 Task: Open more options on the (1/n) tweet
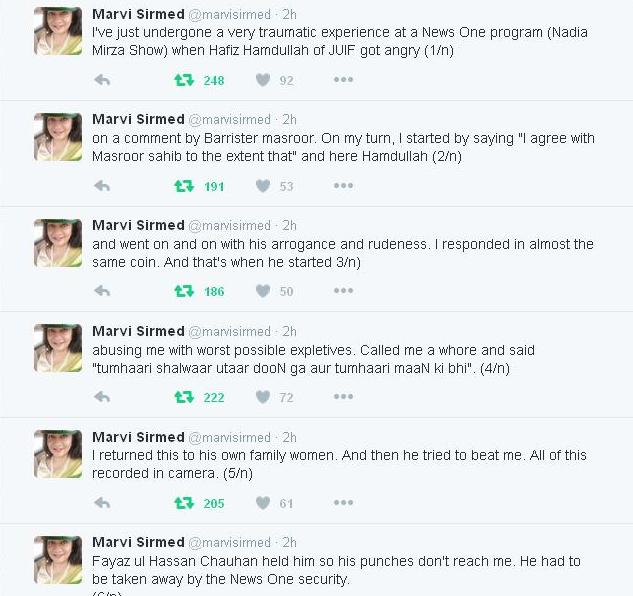(x=344, y=80)
